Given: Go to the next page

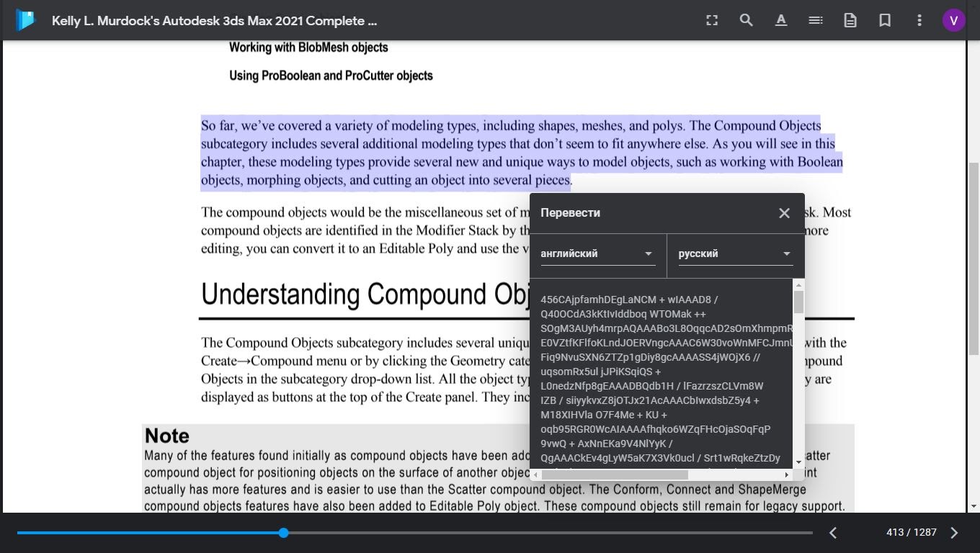Looking at the screenshot, I should point(954,533).
